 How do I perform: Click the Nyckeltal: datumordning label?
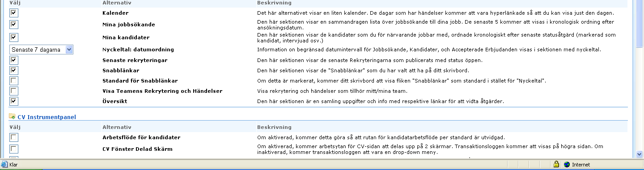click(138, 50)
